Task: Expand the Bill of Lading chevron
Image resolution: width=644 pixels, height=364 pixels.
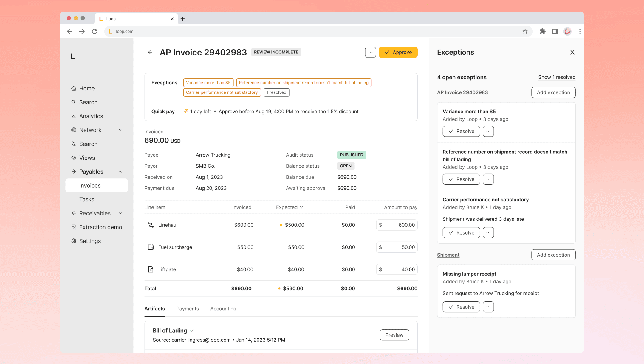Action: coord(192,331)
